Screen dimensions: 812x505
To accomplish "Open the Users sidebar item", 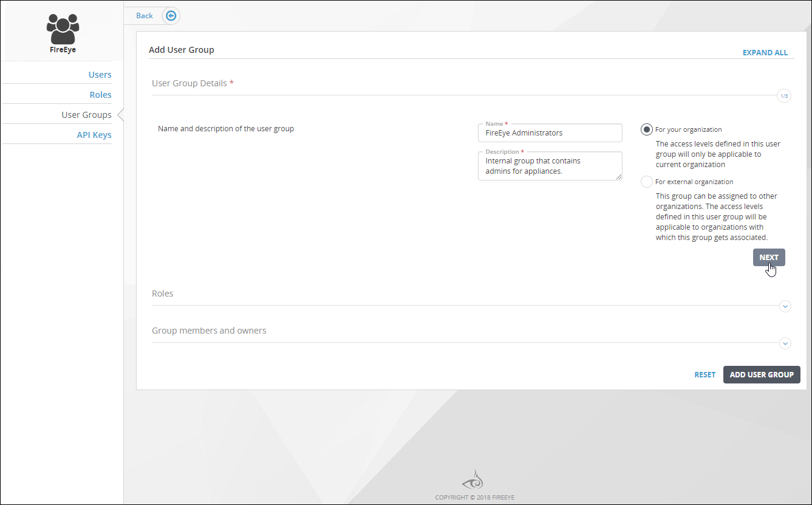I will [100, 75].
